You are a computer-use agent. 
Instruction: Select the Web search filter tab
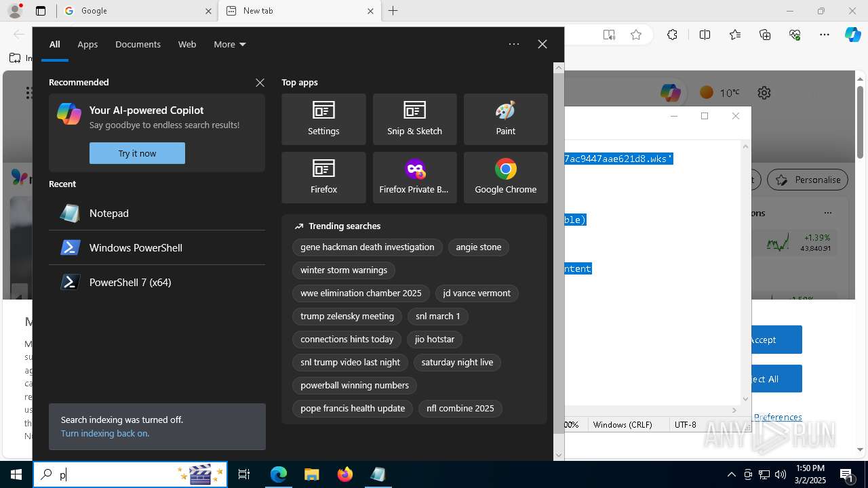pyautogui.click(x=187, y=45)
